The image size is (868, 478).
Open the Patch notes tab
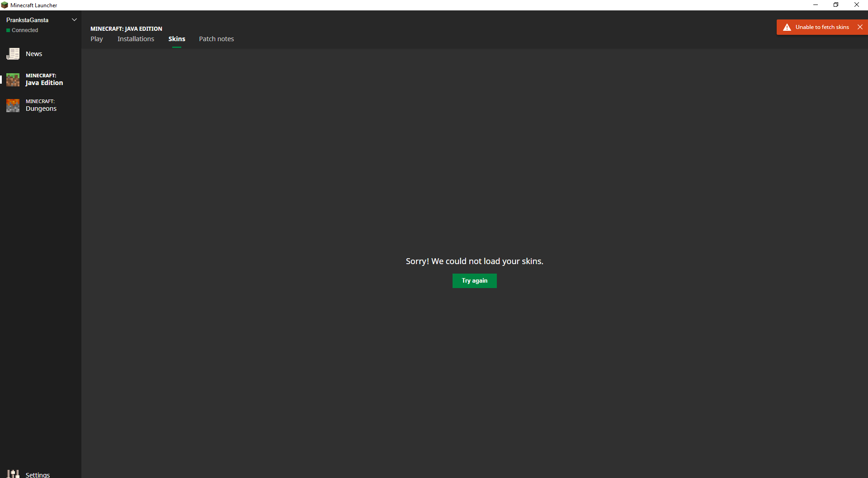coord(217,39)
